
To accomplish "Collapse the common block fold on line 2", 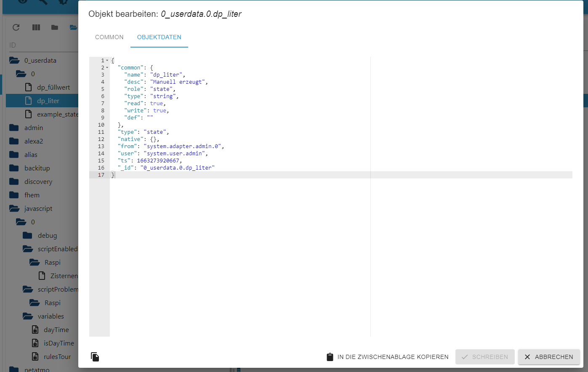I will [x=107, y=68].
